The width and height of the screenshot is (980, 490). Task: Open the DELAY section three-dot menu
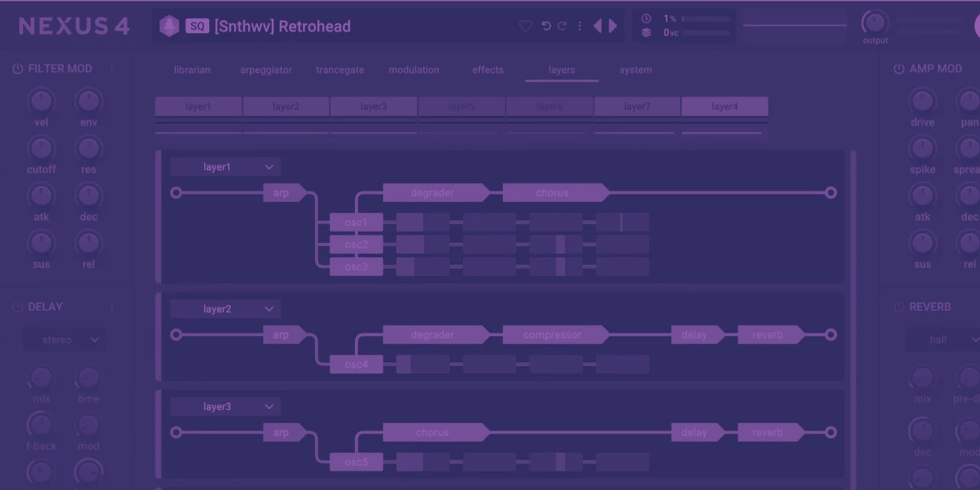[x=112, y=307]
